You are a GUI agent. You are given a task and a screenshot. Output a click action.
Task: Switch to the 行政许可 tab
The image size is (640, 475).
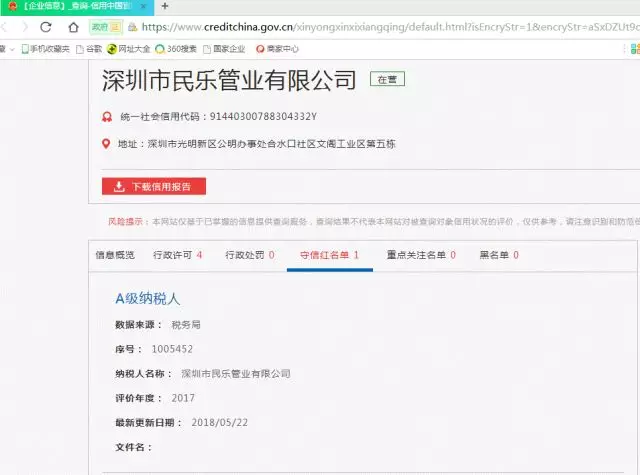click(x=177, y=255)
